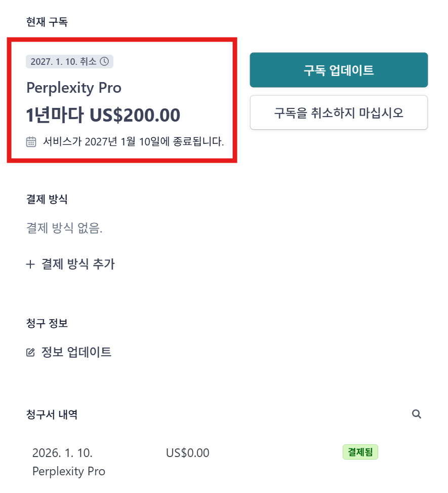The width and height of the screenshot is (448, 493).
Task: Click the Perplexity Pro plan name in current subscription
Action: pyautogui.click(x=74, y=88)
